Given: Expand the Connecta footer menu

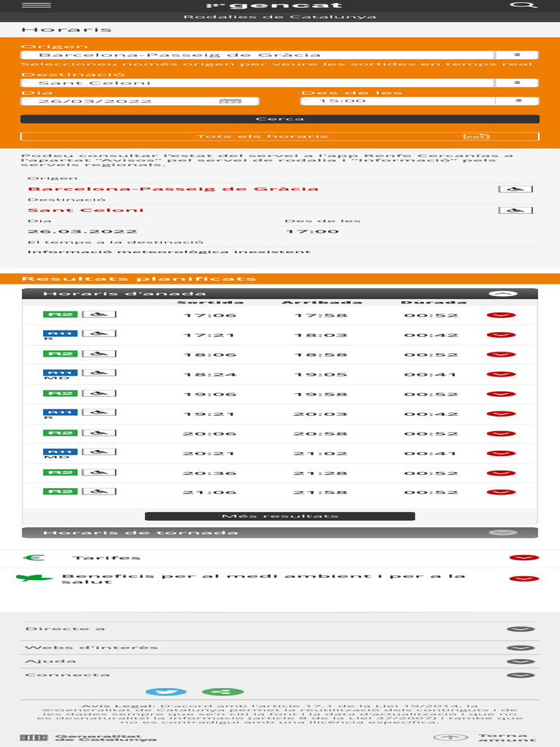Looking at the screenshot, I should pos(521,675).
